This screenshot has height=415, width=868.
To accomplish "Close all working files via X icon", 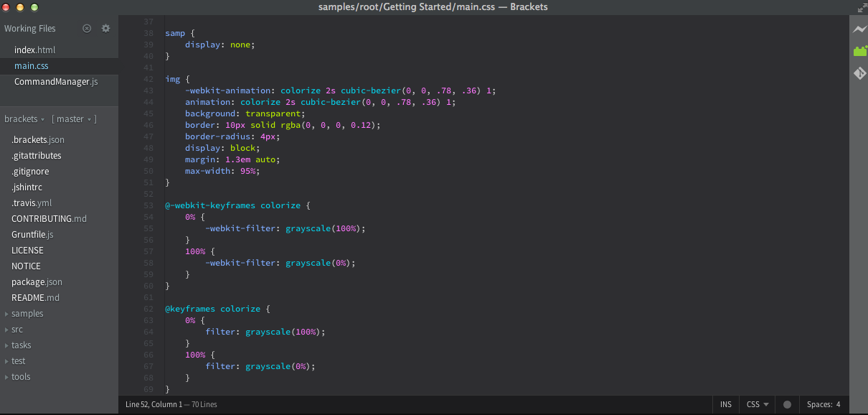I will click(87, 29).
